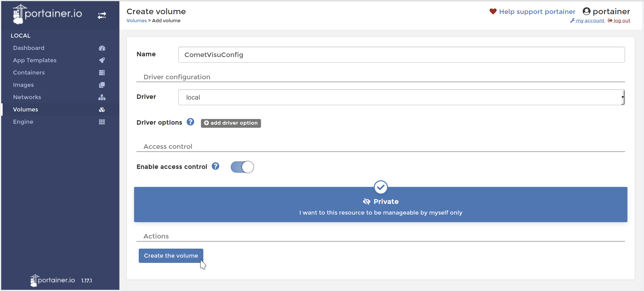The width and height of the screenshot is (644, 291).
Task: Select the Private ownership option
Action: (380, 204)
